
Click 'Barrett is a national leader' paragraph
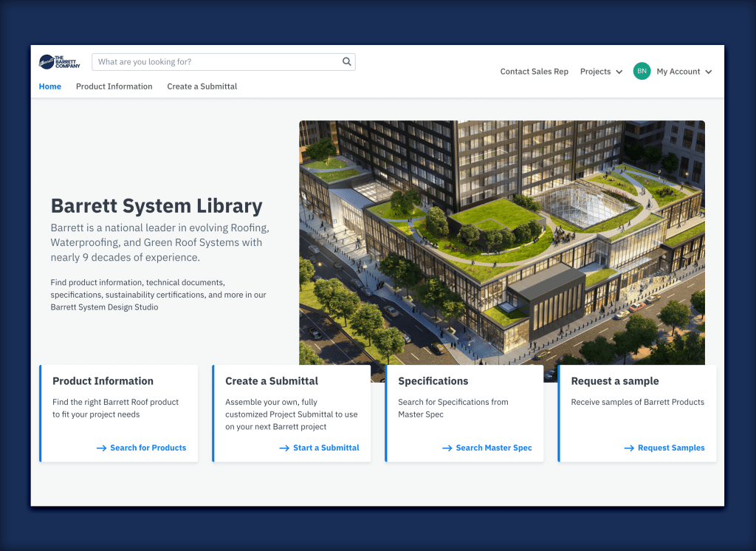(x=160, y=243)
